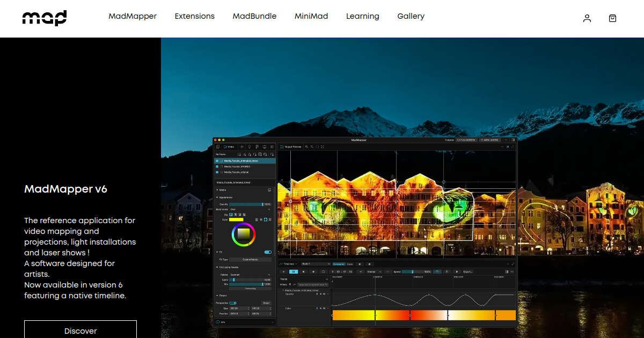Select the Media_Facade_Animated_tinted surface row
This screenshot has height=338, width=644.
(x=245, y=161)
